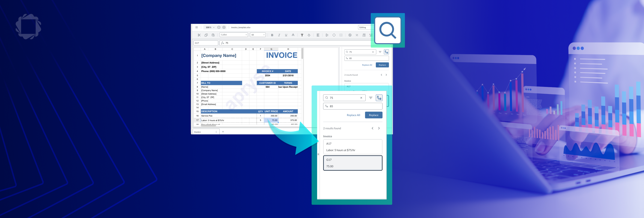Click the merge cells icon
This screenshot has height=218, width=644.
click(334, 35)
